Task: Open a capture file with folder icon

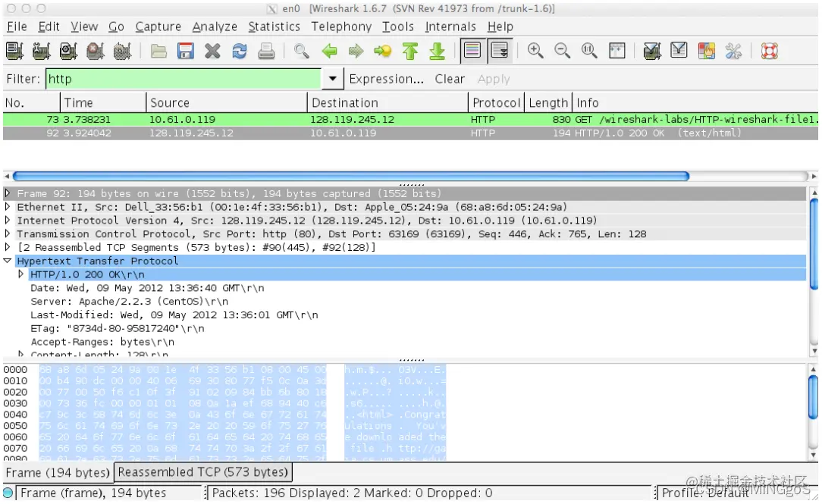Action: pos(158,51)
